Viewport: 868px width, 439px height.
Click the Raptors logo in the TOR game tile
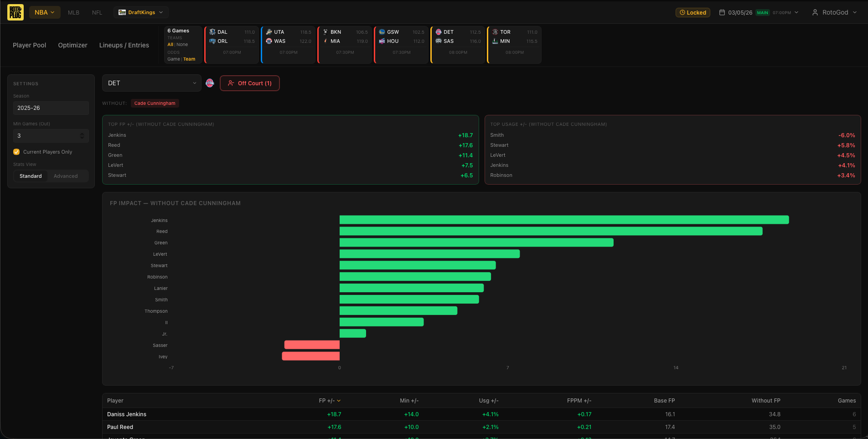[x=494, y=32]
